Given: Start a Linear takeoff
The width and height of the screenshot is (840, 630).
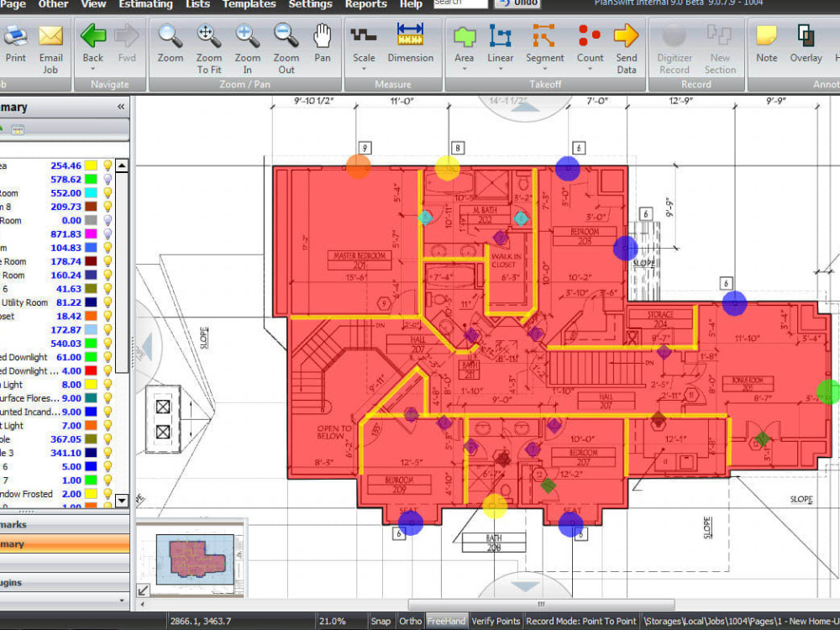Looking at the screenshot, I should pyautogui.click(x=500, y=36).
